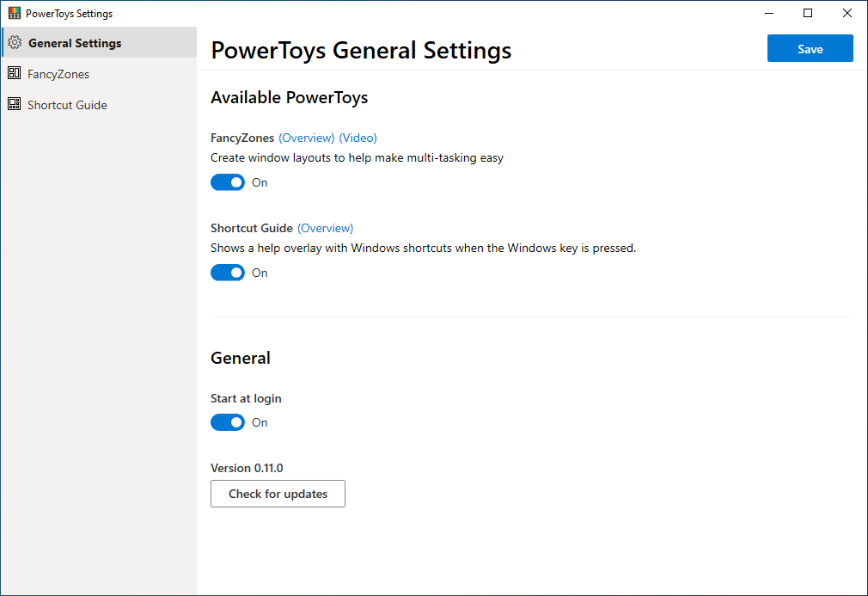Click the 'General' section heading

coord(241,358)
